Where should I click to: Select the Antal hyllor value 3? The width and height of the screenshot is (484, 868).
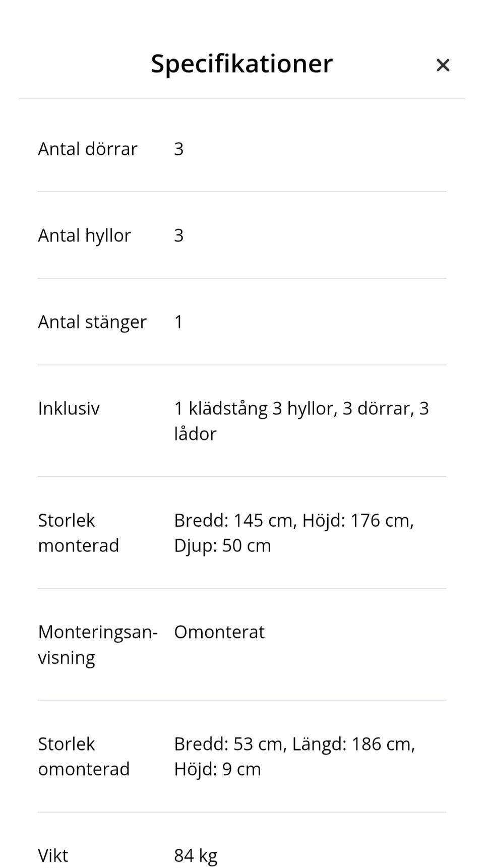(x=178, y=235)
